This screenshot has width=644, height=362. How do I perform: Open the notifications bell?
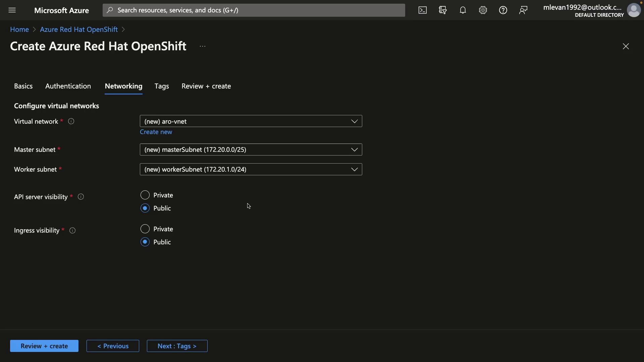click(463, 10)
